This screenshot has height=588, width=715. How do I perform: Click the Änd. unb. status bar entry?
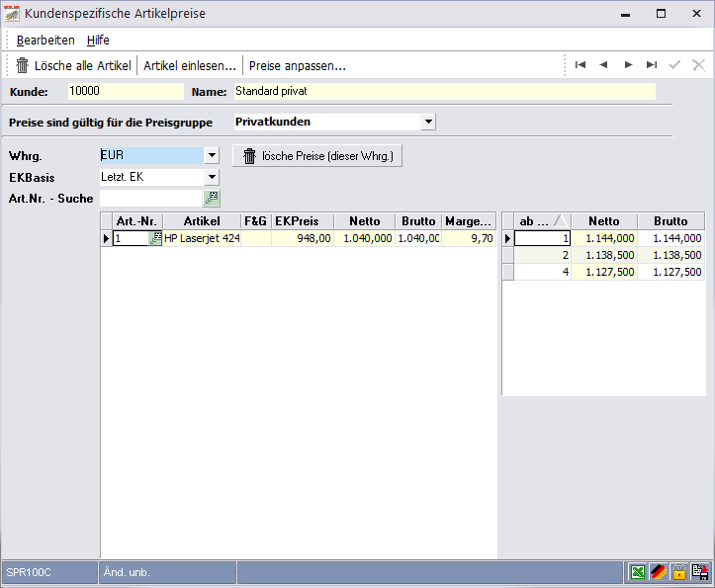click(167, 572)
